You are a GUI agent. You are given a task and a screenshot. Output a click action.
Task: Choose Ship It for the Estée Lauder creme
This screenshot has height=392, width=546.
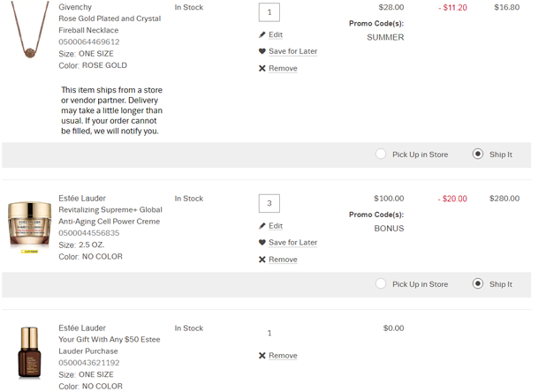[478, 283]
